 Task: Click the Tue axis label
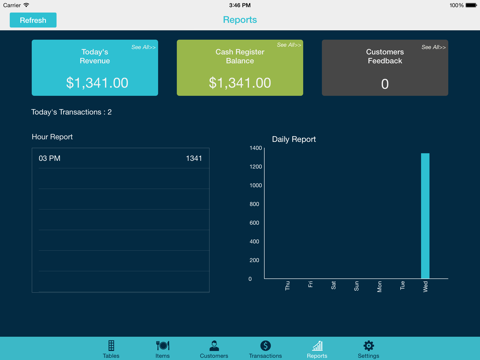pyautogui.click(x=402, y=285)
